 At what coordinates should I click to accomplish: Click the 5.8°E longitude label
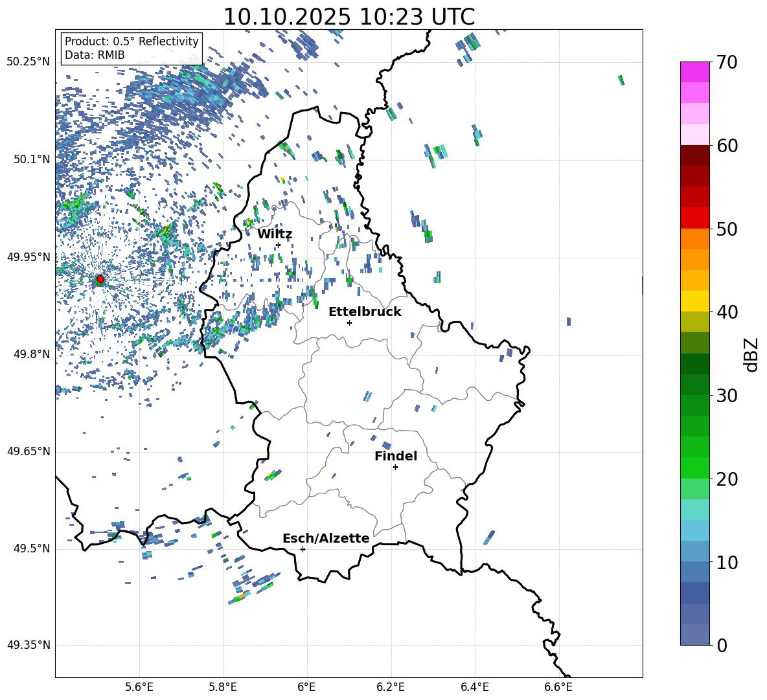[x=223, y=687]
